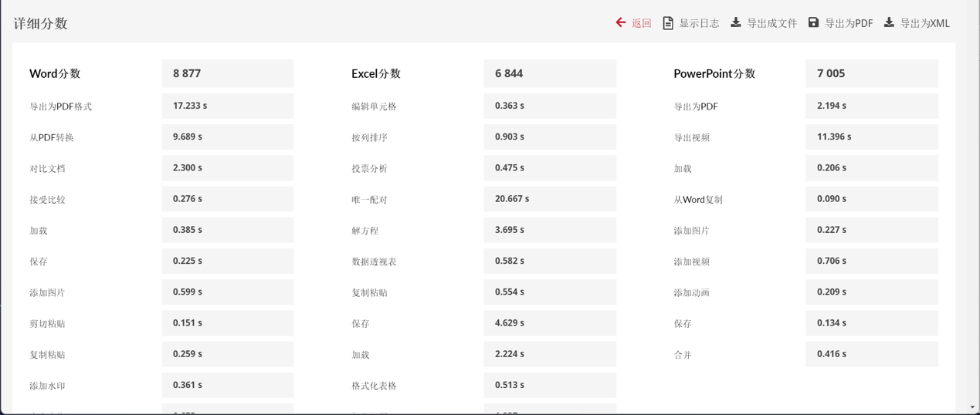
Task: Click the download icon for XML export
Action: pyautogui.click(x=889, y=22)
